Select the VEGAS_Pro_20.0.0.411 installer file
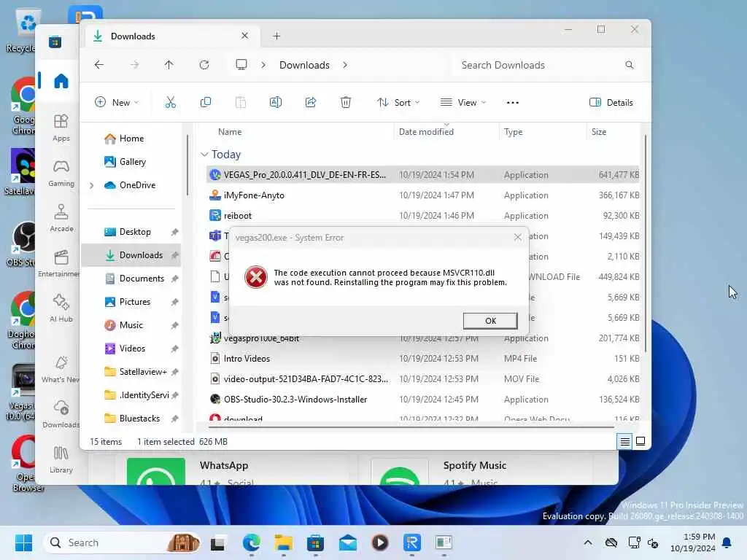Viewport: 747px width, 560px height. [423, 175]
